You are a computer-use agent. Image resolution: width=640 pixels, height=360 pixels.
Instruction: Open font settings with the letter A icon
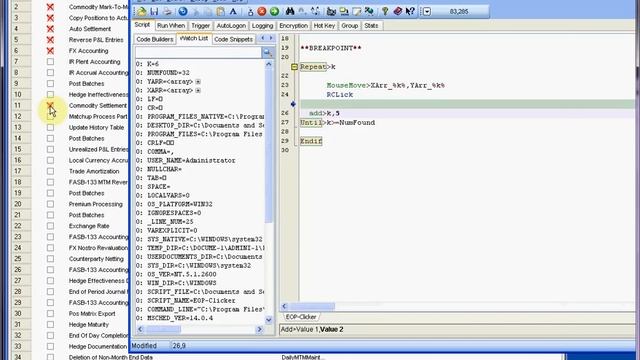[233, 11]
